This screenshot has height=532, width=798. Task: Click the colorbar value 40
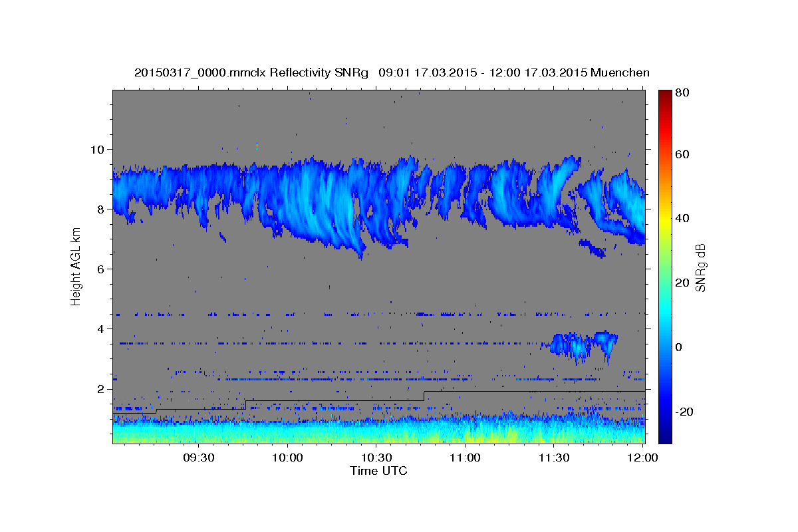(682, 219)
